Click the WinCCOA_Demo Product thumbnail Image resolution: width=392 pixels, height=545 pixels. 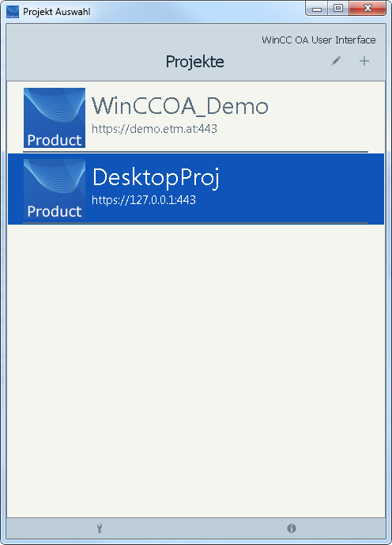coord(55,118)
